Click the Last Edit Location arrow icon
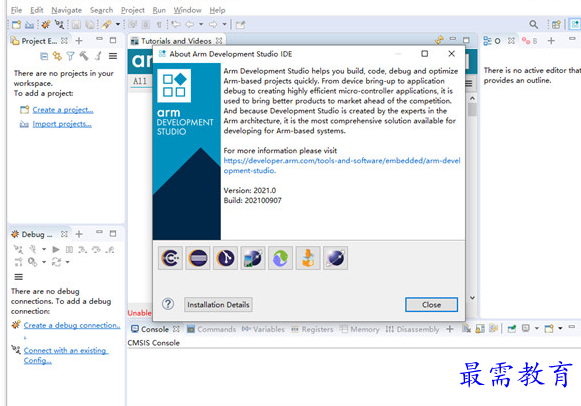The width and height of the screenshot is (581, 406). click(176, 24)
